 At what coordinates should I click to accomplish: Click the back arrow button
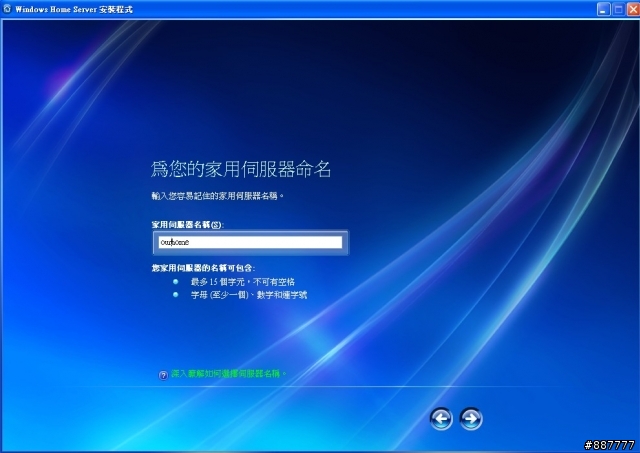click(x=441, y=418)
